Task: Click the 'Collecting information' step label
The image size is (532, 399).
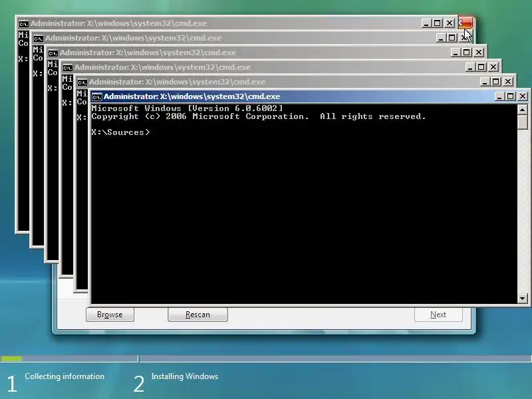Action: click(65, 376)
